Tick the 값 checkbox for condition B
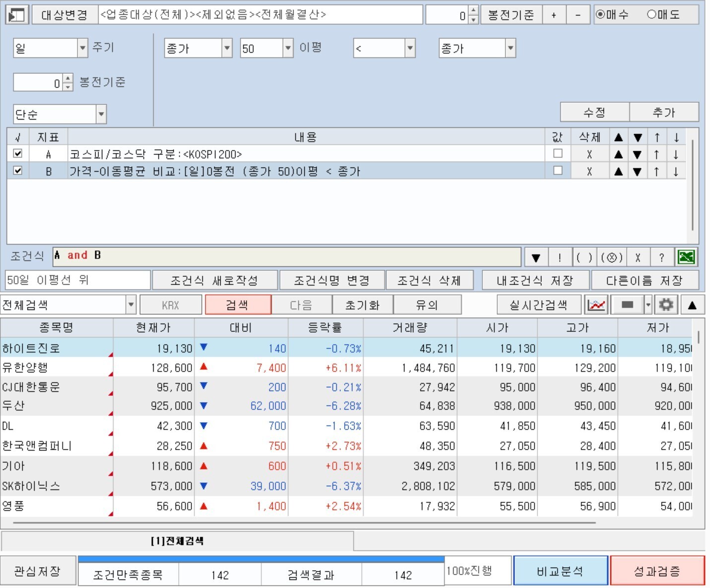This screenshot has width=710, height=588. coord(558,171)
